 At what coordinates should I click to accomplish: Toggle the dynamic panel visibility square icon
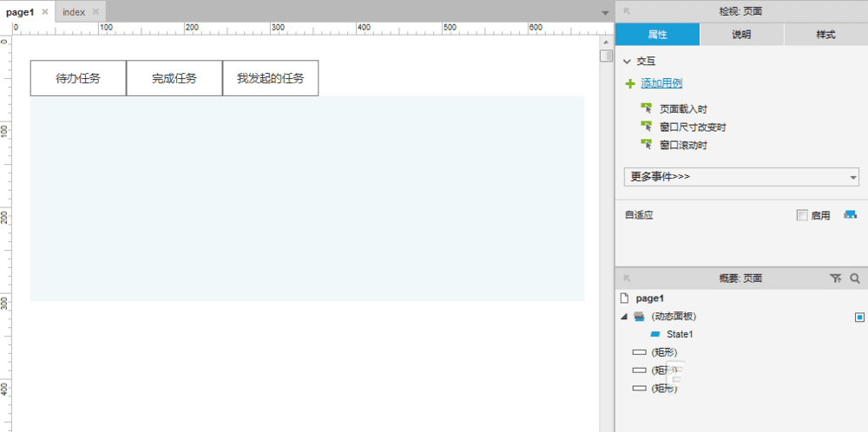coord(859,317)
